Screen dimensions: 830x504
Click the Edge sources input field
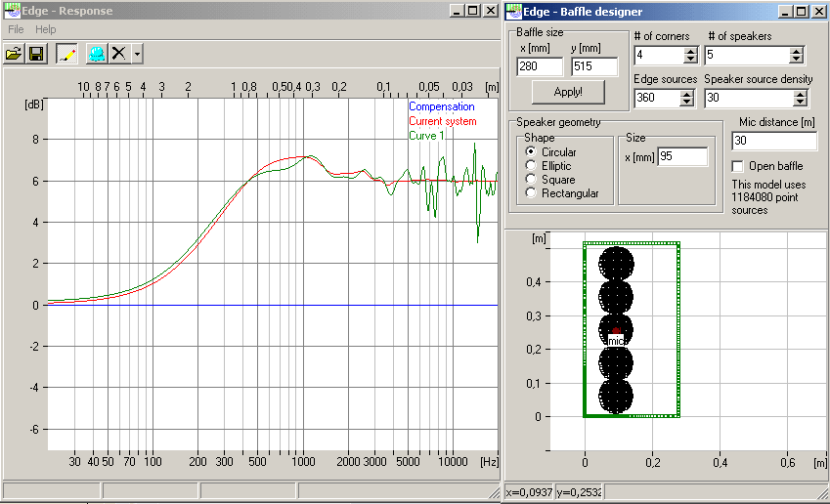[x=657, y=98]
